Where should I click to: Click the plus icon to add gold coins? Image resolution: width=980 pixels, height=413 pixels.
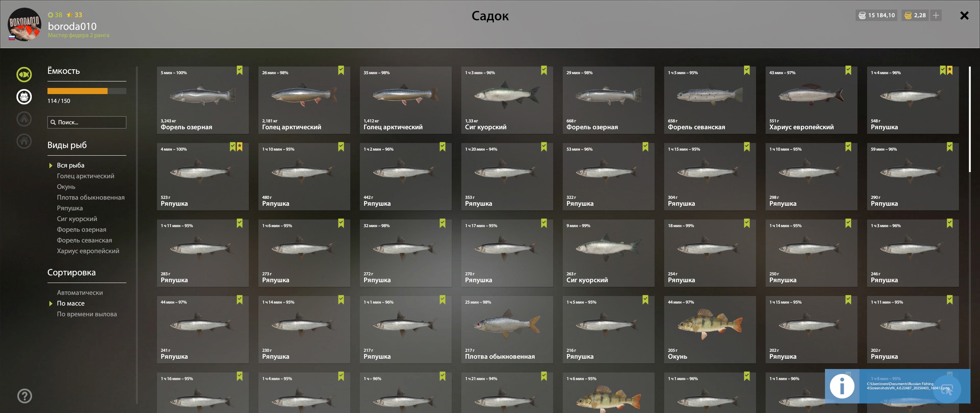click(x=936, y=15)
